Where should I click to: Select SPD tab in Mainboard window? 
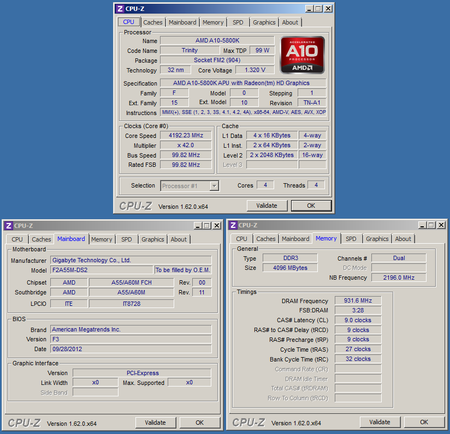pos(126,239)
